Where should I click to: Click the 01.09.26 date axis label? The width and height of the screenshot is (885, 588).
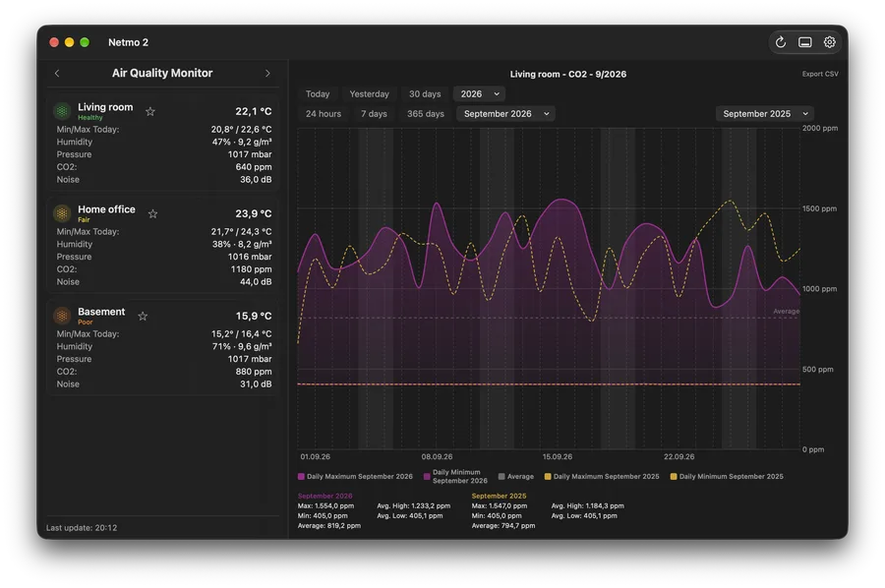[315, 457]
